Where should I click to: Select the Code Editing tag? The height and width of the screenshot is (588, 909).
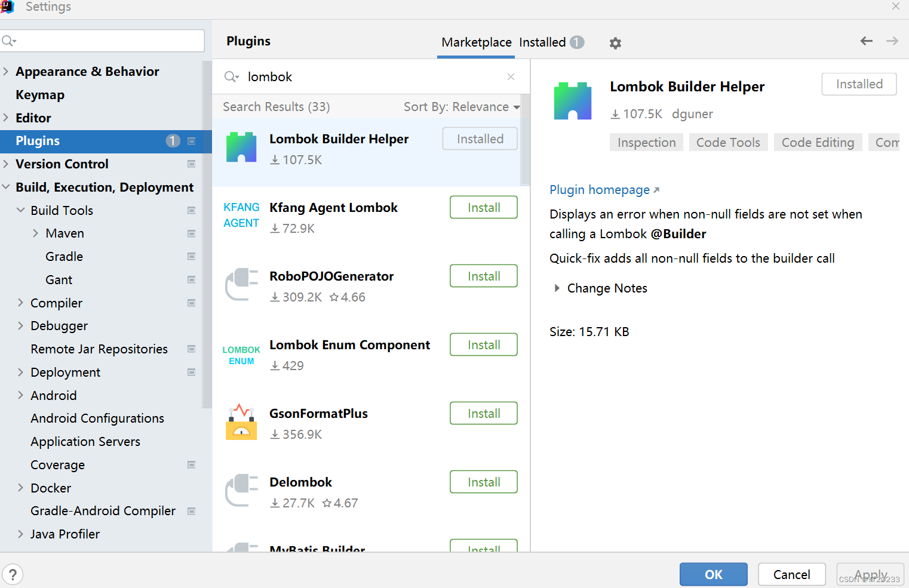point(818,143)
